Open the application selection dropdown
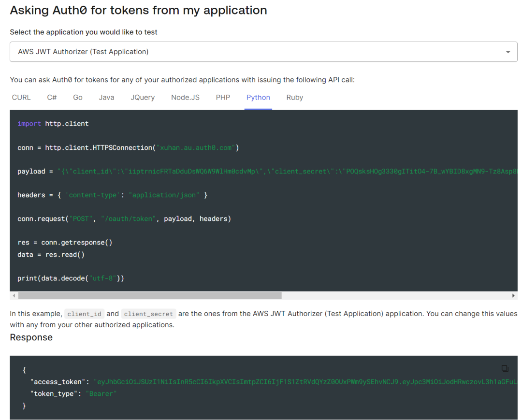522x420 pixels. 263,52
